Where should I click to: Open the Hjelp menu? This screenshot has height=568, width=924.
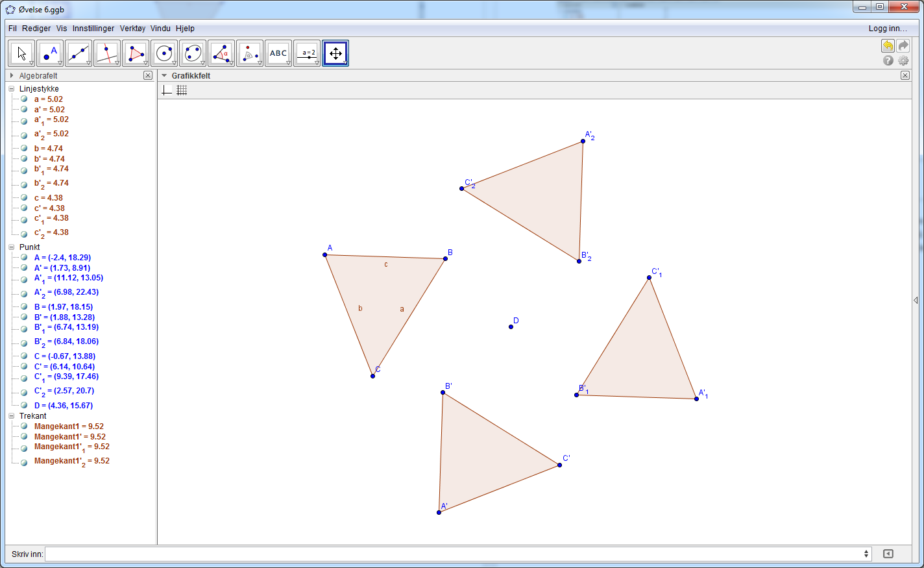[185, 29]
